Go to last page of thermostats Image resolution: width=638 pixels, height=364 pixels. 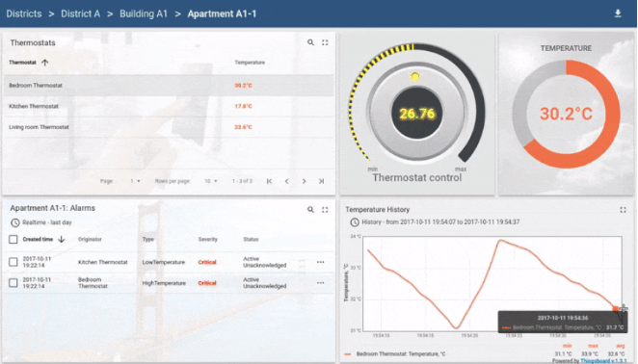(x=321, y=181)
